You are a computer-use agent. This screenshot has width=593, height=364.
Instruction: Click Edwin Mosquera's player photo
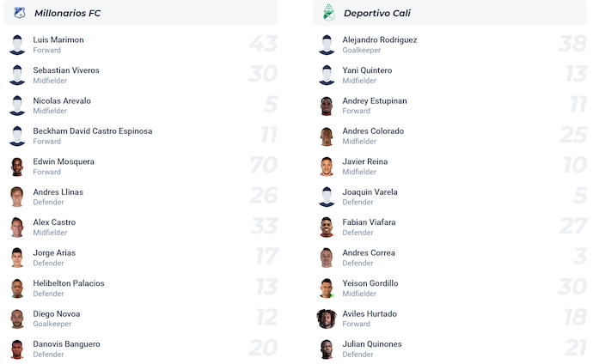point(17,167)
